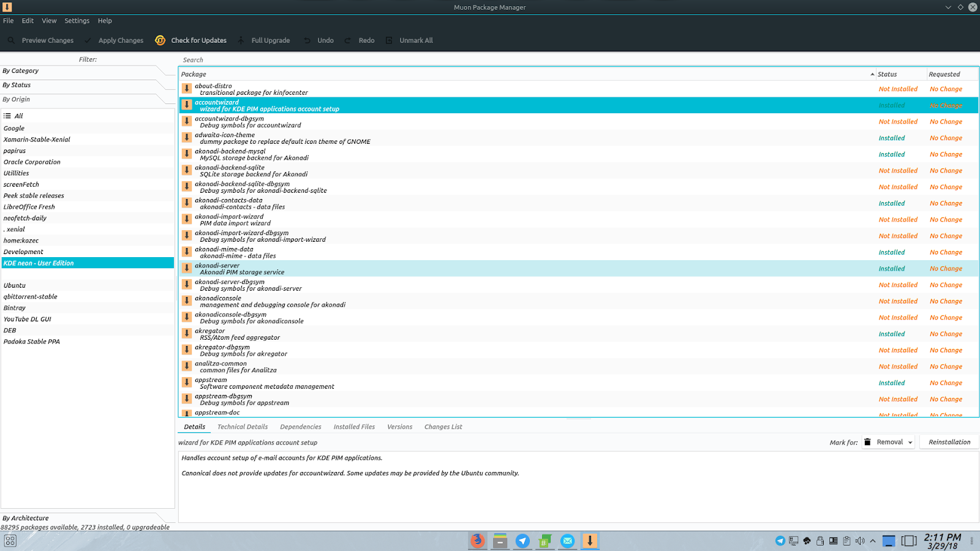Viewport: 980px width, 551px height.
Task: Open the Settings menu
Action: pos(77,20)
